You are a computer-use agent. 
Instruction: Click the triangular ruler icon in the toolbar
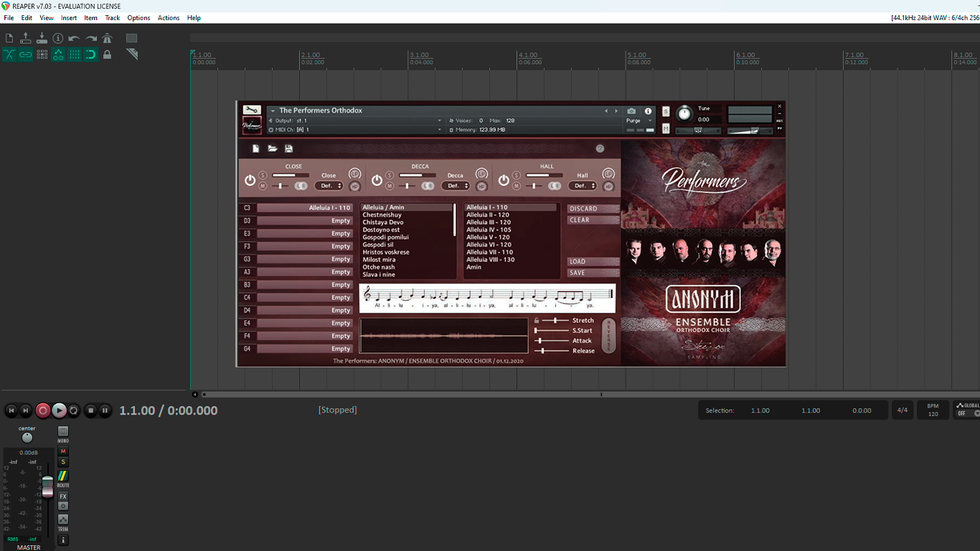click(131, 55)
